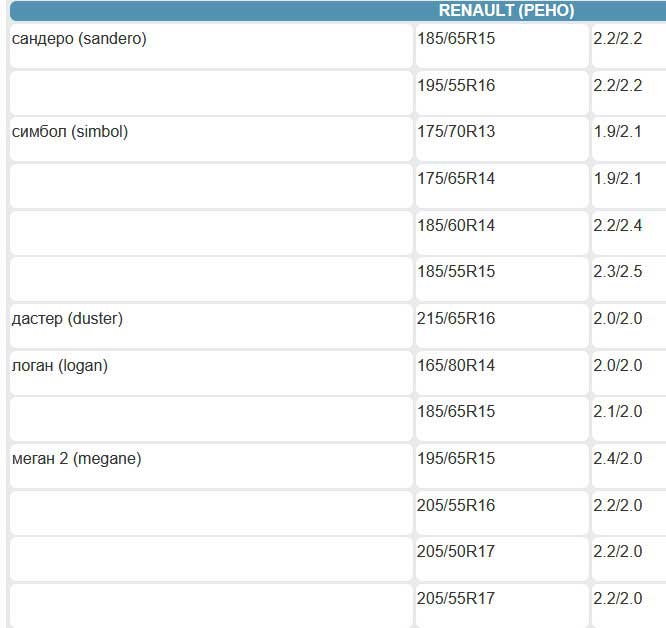
Task: Select the 2.1/2.0 pressure value
Action: tap(629, 420)
